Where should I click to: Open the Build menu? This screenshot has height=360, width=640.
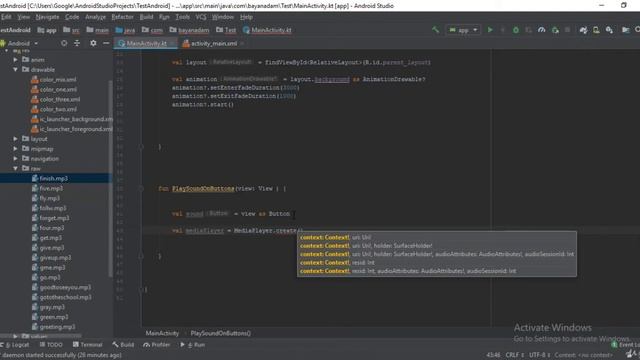pos(146,17)
